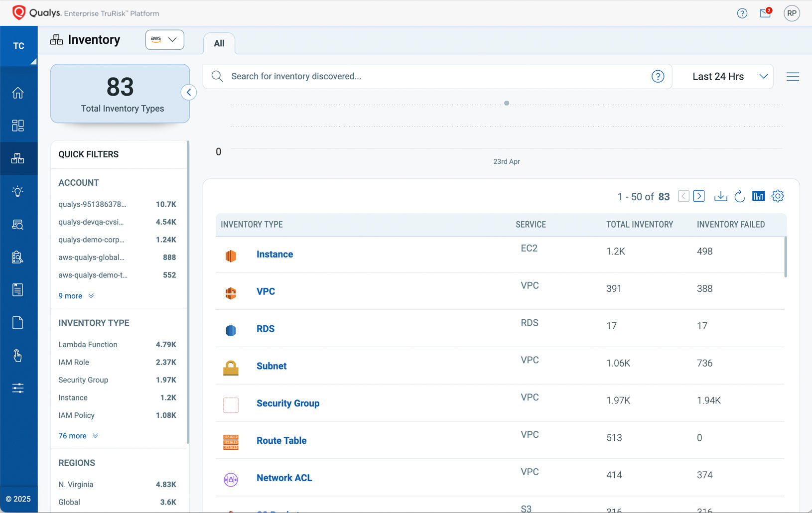Open the Dashboard icon in sidebar

click(x=18, y=126)
